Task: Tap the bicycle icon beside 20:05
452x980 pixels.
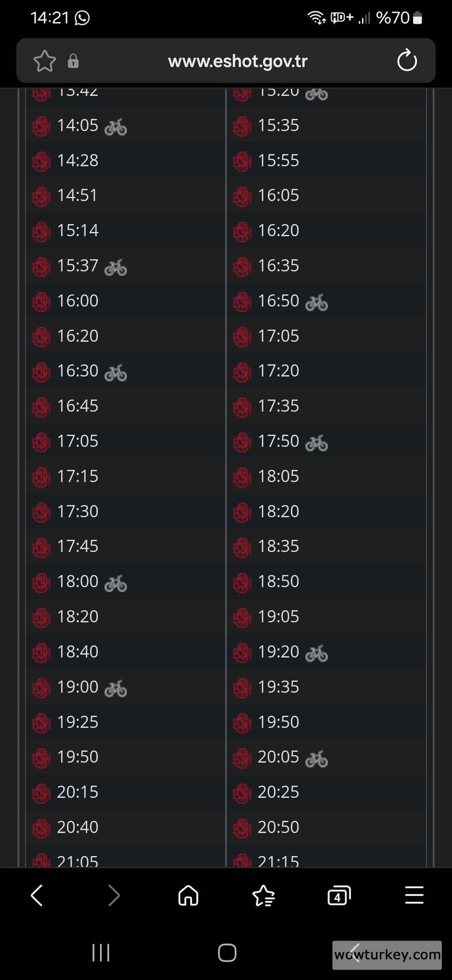Action: pos(316,758)
